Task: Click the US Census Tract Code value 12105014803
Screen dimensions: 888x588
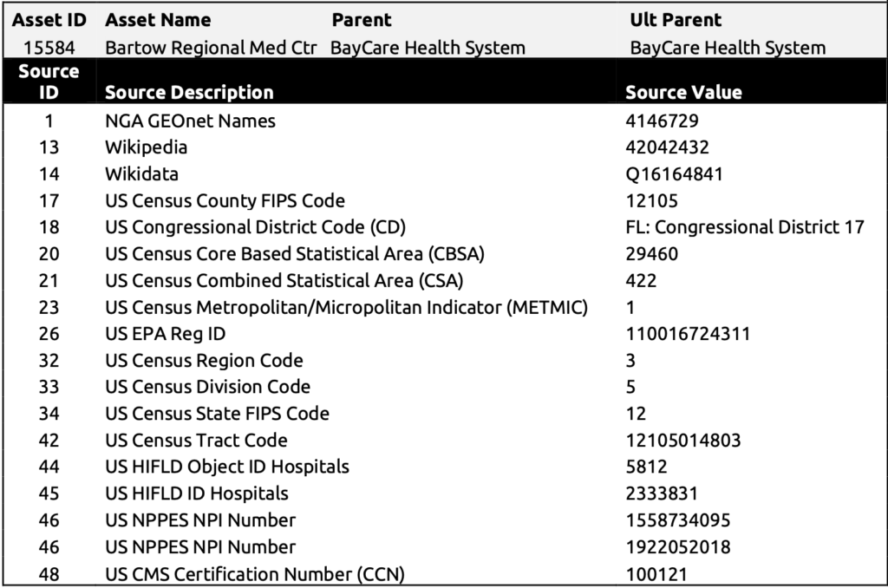Action: [x=683, y=441]
